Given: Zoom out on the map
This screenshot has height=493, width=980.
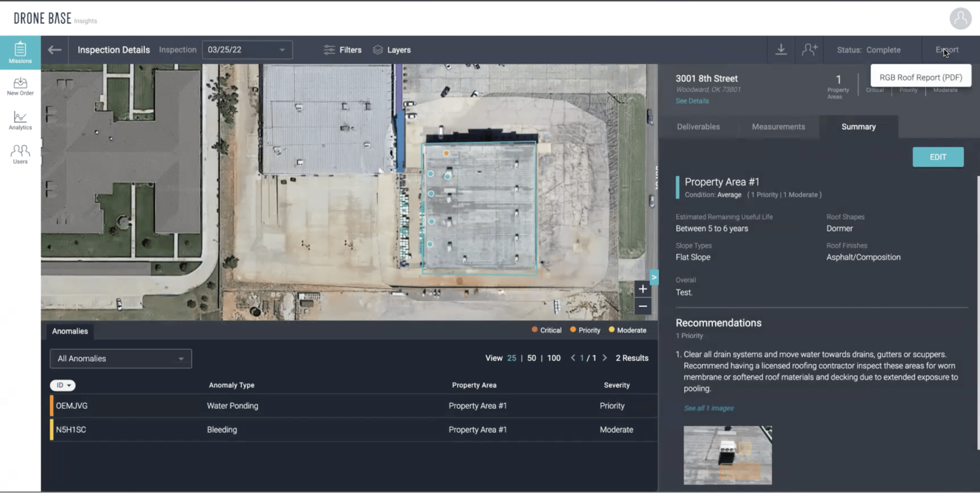Looking at the screenshot, I should 642,306.
